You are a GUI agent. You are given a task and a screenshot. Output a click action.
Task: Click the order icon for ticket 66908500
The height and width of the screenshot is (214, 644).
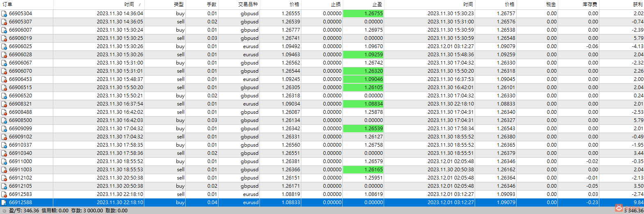point(4,120)
